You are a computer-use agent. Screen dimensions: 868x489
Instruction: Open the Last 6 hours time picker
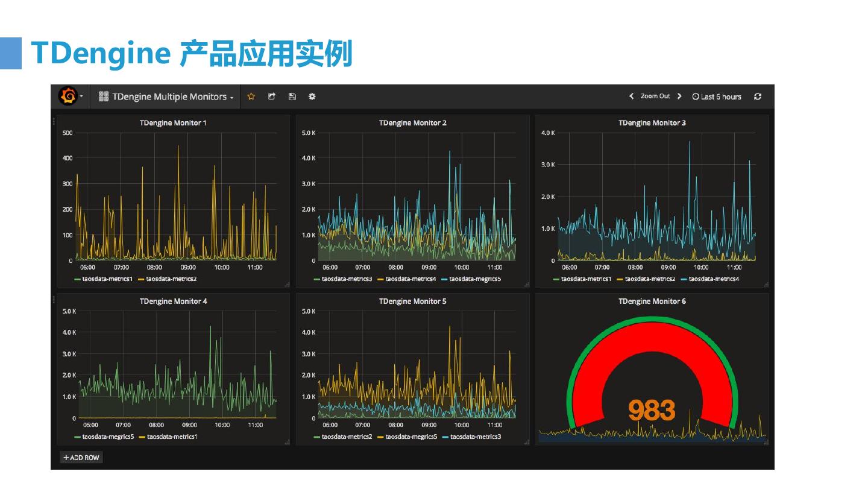pos(717,96)
